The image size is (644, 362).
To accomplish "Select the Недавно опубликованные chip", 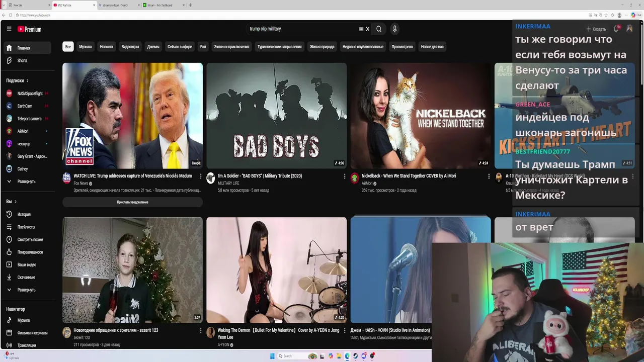I will click(x=363, y=47).
